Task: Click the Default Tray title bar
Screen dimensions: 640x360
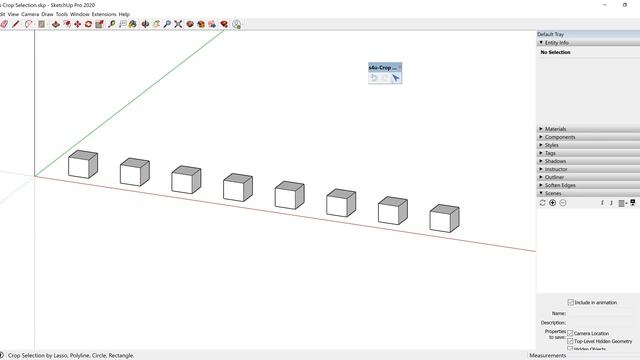Action: tap(588, 34)
